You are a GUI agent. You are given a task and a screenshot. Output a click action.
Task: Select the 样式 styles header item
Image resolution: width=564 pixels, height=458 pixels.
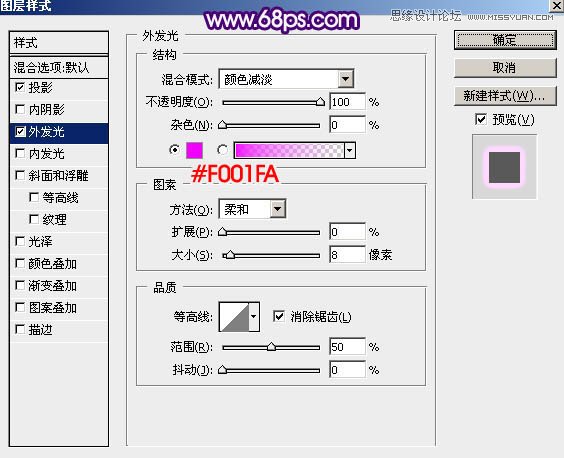pos(59,43)
